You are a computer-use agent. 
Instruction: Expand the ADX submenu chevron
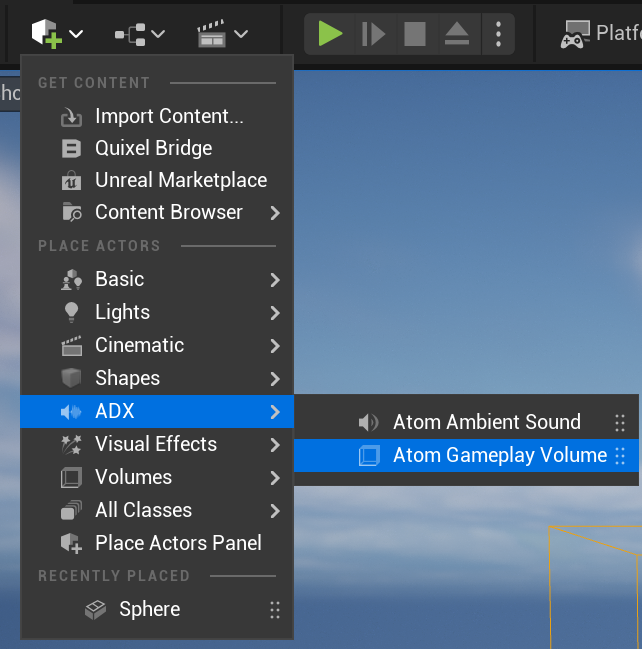pos(275,412)
